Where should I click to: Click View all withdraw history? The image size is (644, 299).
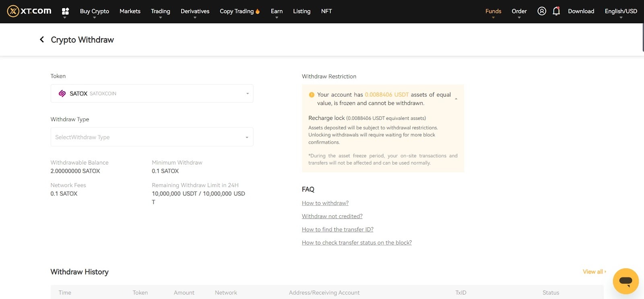coord(594,272)
